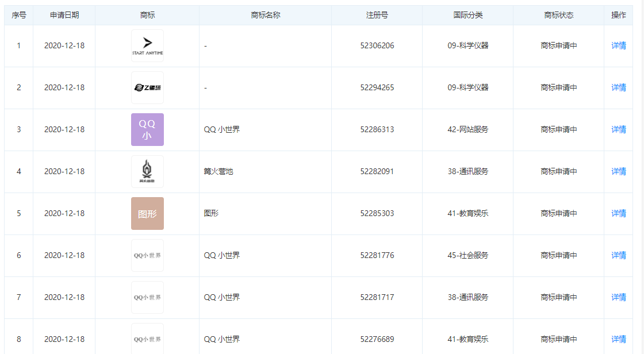This screenshot has height=354, width=644.
Task: Click the Z trademark logo in row 2
Action: 147,88
